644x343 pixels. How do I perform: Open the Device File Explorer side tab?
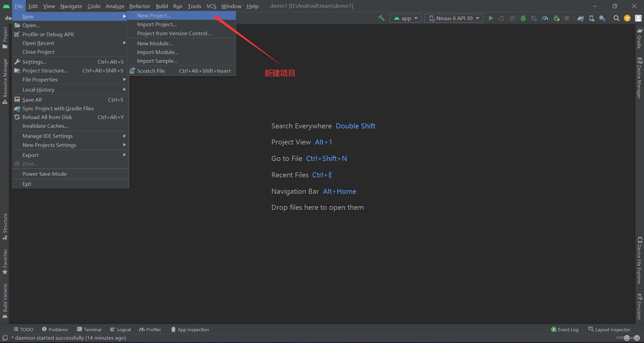640,261
